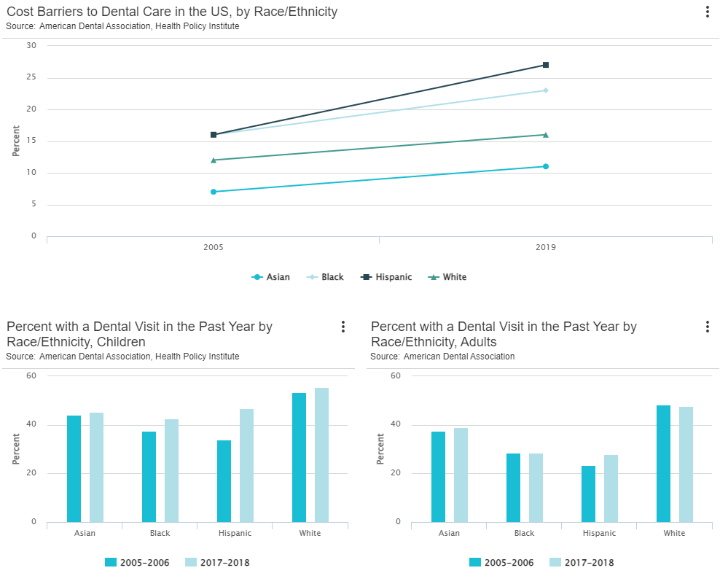Toggle the Black series in line chart legend
This screenshot has height=584, width=728.
tap(325, 277)
